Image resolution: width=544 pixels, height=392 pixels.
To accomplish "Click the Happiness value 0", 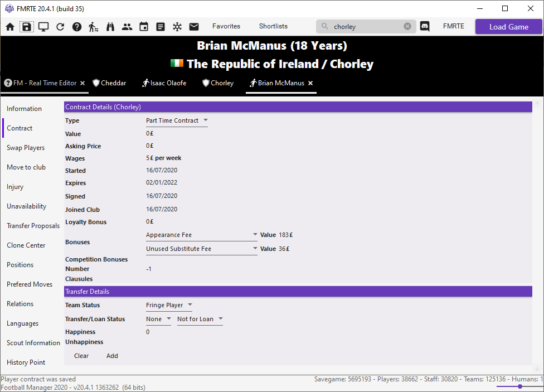I will click(148, 332).
